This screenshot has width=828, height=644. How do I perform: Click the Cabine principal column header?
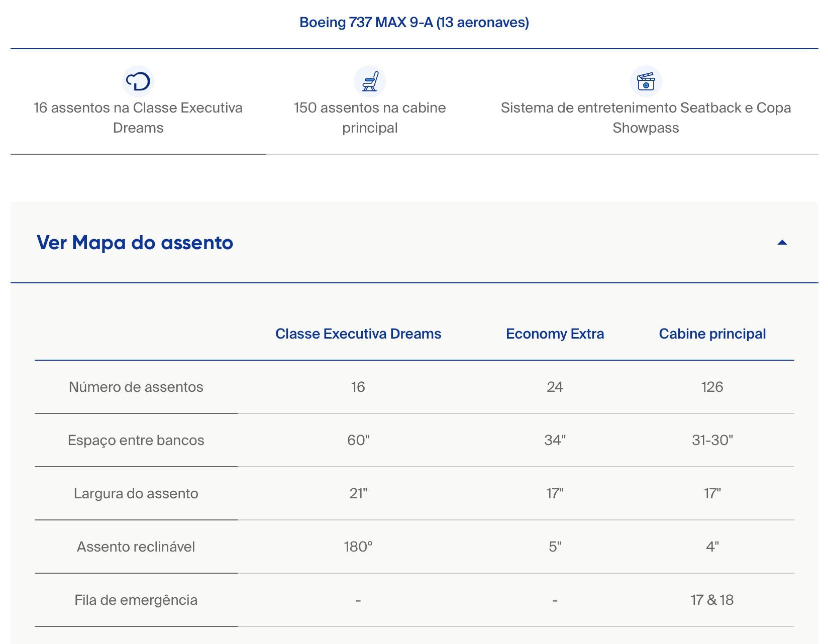712,334
